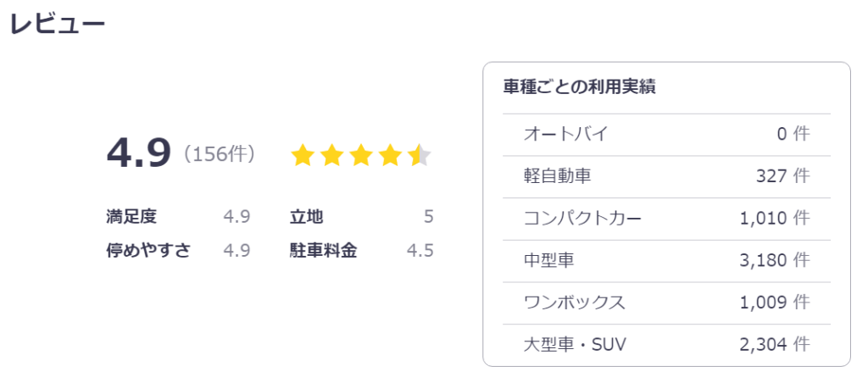Click the overall 4.9 rating score

pos(139,153)
